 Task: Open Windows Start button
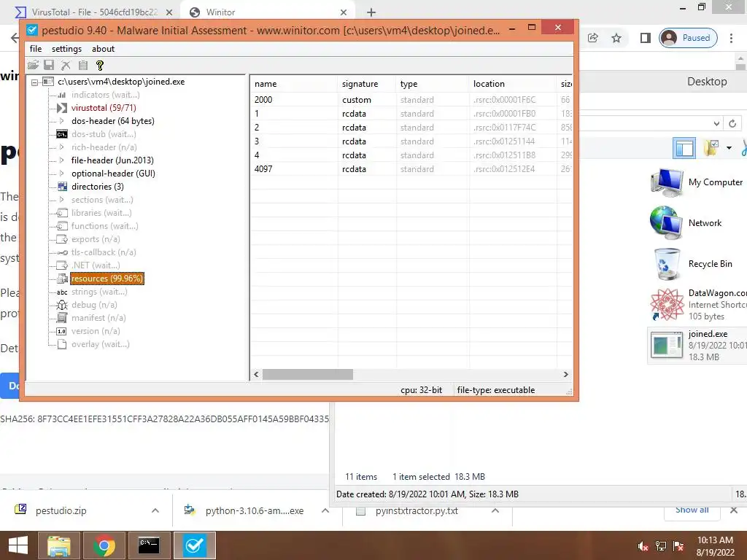tap(18, 545)
